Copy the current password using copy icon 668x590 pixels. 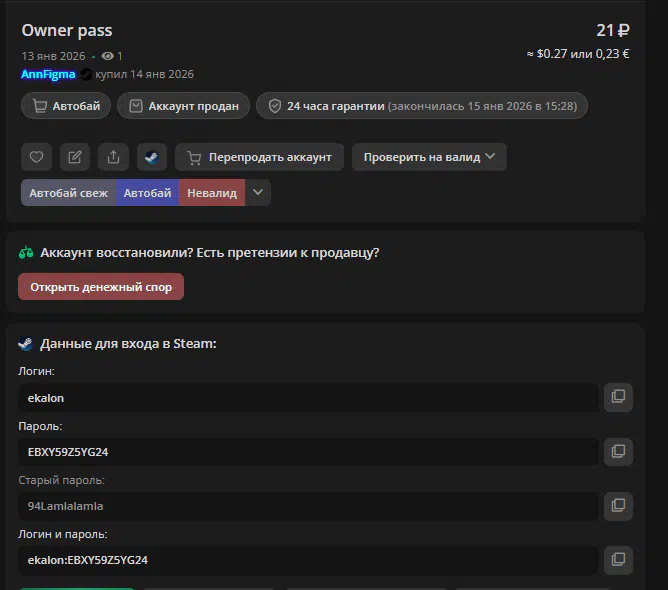(x=618, y=451)
